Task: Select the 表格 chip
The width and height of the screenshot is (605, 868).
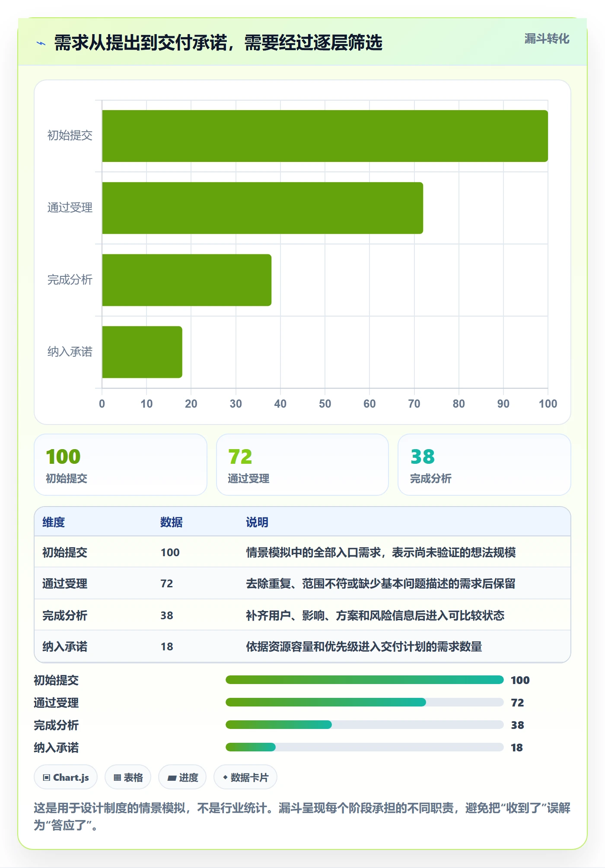Action: (x=128, y=777)
